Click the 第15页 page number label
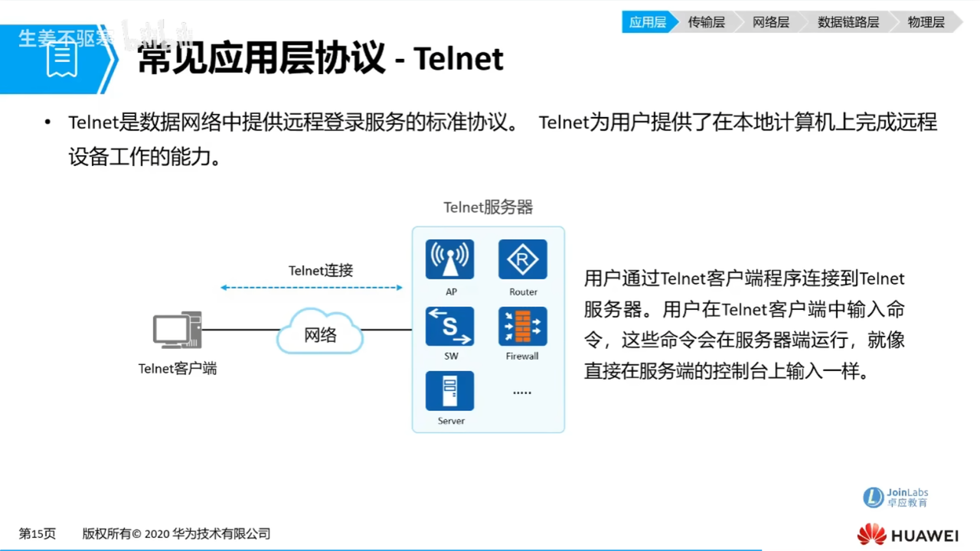This screenshot has width=980, height=551. click(x=37, y=533)
